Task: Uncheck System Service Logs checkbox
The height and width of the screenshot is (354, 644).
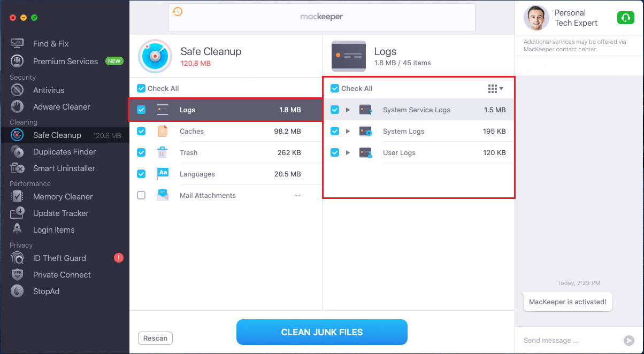Action: 335,110
